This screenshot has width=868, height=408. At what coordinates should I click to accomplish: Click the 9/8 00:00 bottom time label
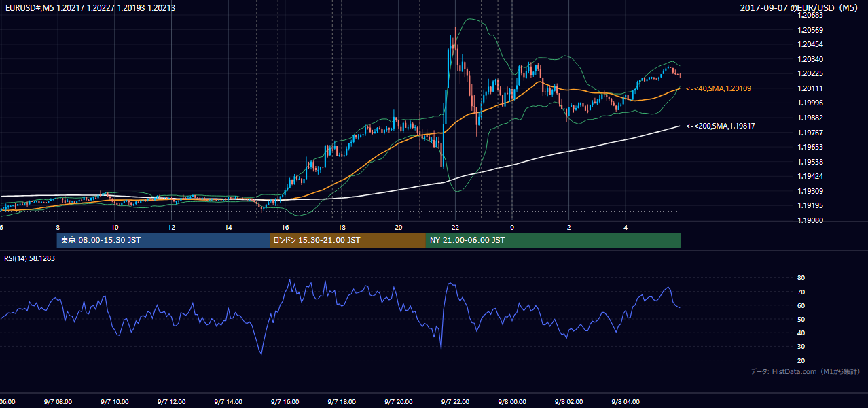point(511,402)
